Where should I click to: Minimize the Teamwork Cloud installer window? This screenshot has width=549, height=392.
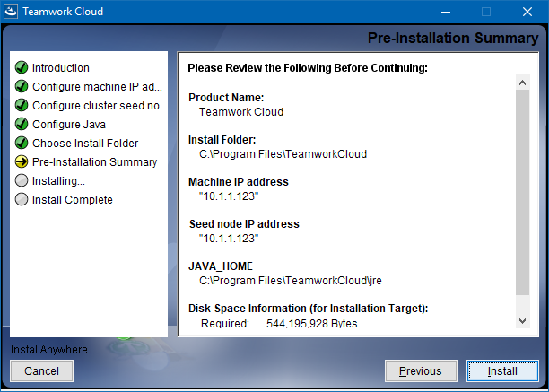444,12
